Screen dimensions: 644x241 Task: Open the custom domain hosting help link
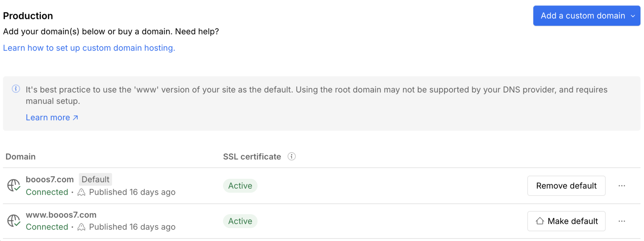point(89,48)
